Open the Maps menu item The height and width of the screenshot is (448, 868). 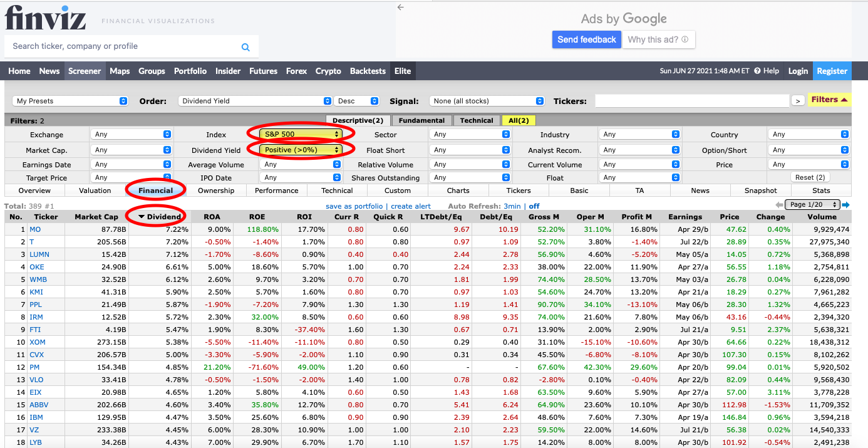[120, 71]
